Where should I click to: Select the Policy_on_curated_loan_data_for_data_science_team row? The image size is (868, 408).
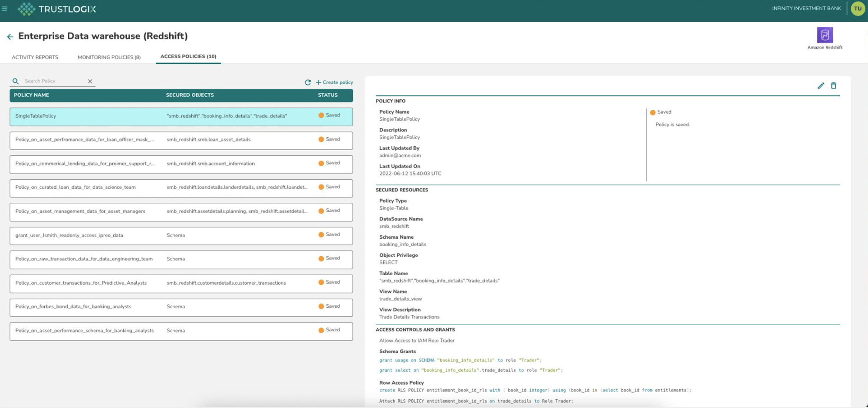click(76, 187)
